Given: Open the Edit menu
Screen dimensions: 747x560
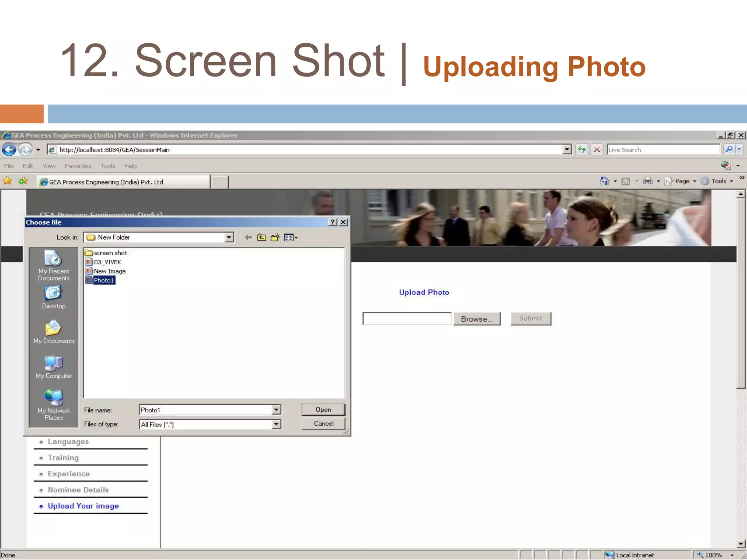Looking at the screenshot, I should 28,166.
